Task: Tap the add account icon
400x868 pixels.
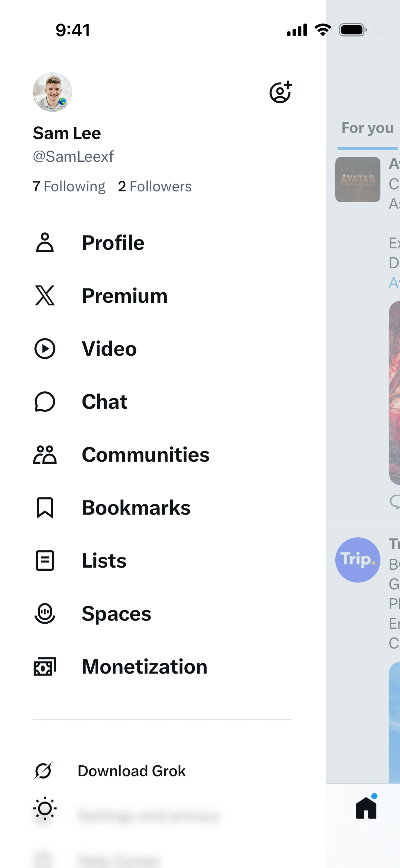Action: click(281, 92)
